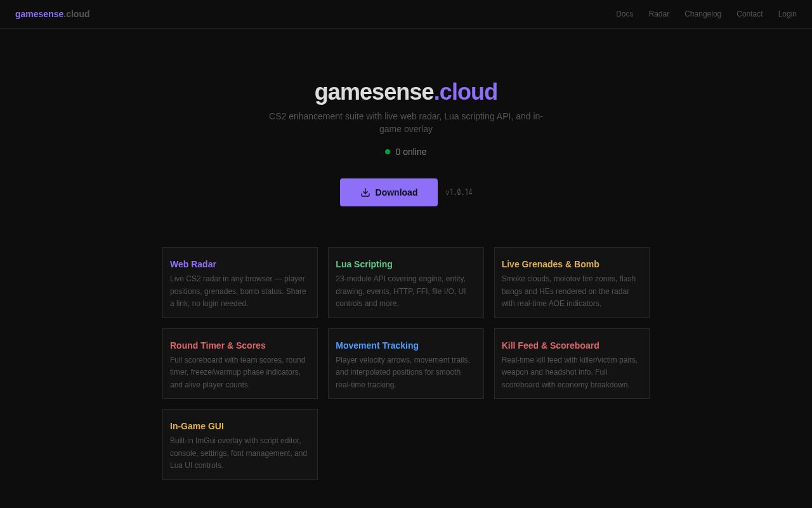Image resolution: width=812 pixels, height=508 pixels.
Task: Click the 'CS2 enhancement suite' subtitle text
Action: coord(406,123)
